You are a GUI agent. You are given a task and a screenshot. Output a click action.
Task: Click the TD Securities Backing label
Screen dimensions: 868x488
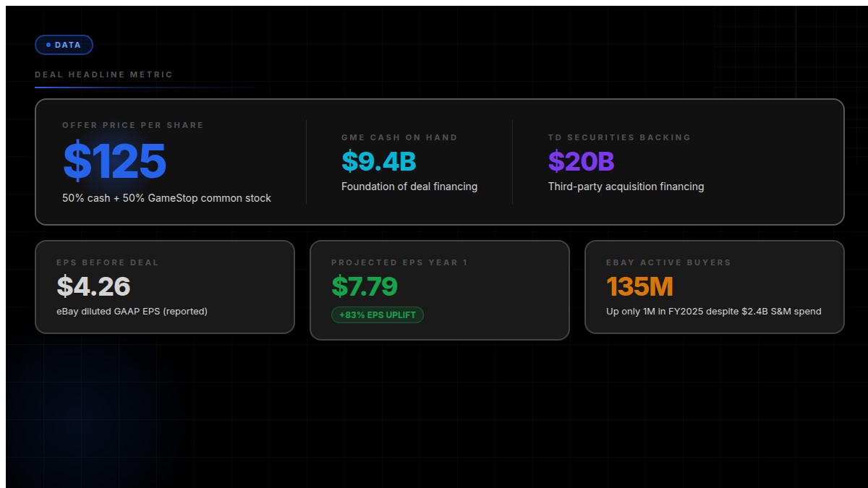(619, 137)
